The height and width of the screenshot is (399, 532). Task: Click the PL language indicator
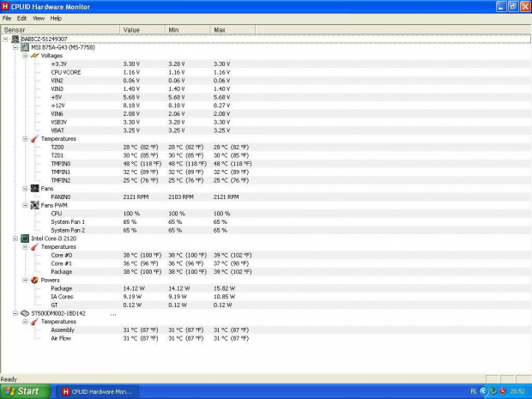click(474, 391)
